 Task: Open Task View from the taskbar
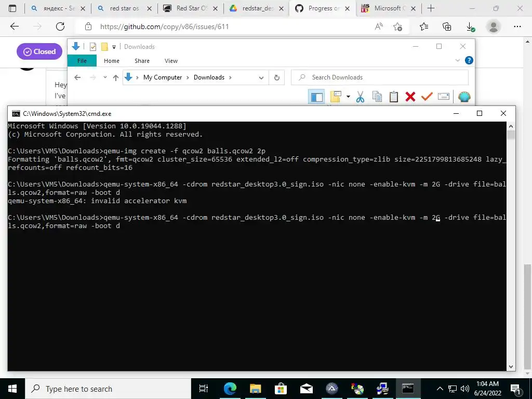(204, 389)
